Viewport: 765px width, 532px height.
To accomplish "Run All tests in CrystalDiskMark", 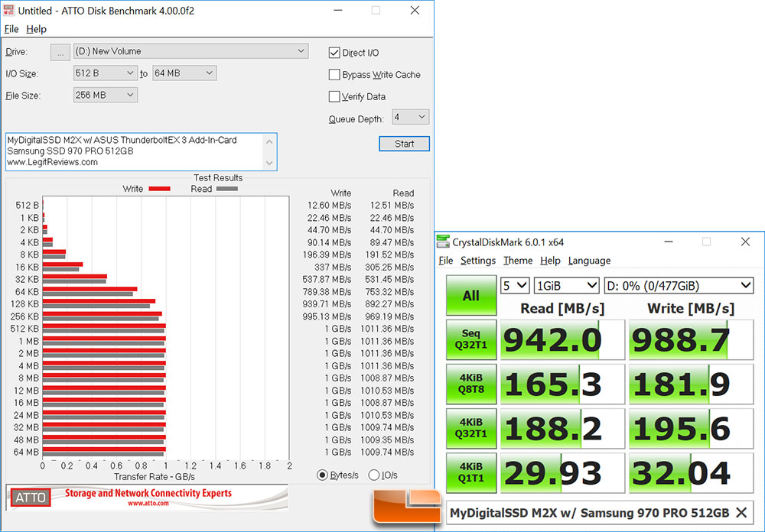I will [x=470, y=296].
